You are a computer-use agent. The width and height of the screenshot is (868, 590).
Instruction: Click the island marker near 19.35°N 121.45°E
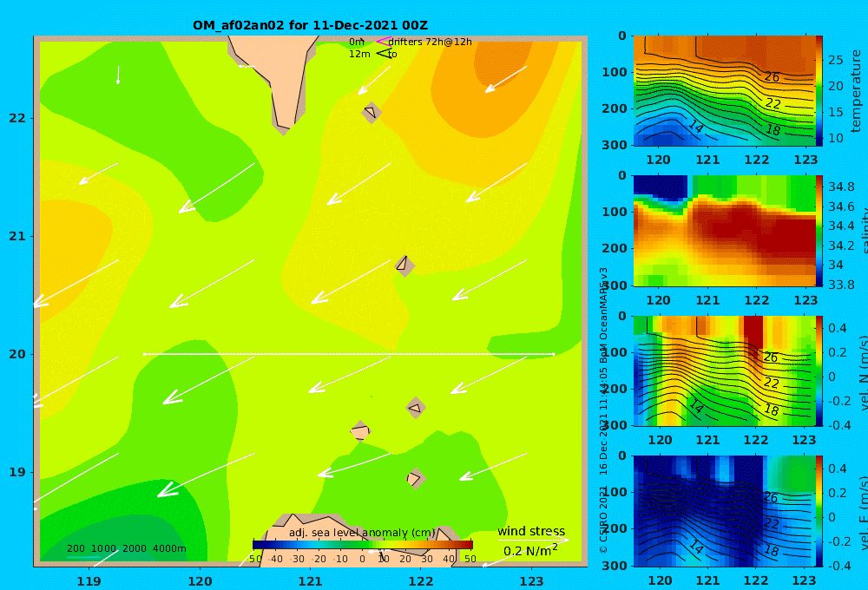pos(360,430)
